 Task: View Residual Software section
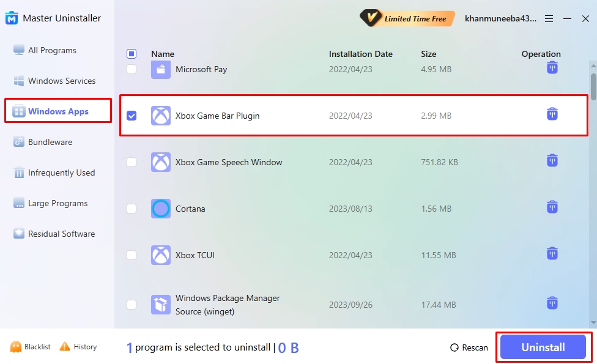pyautogui.click(x=61, y=234)
